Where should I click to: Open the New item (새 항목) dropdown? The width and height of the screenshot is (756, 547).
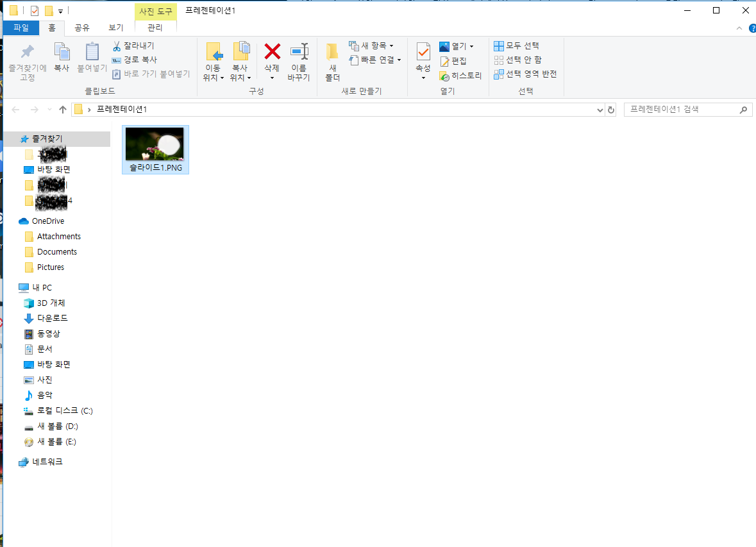(x=371, y=46)
